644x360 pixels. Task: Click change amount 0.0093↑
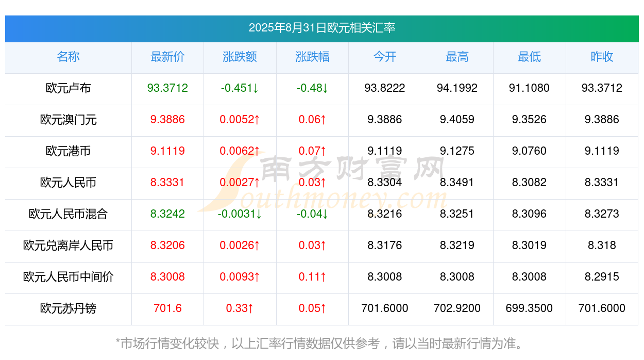(240, 277)
